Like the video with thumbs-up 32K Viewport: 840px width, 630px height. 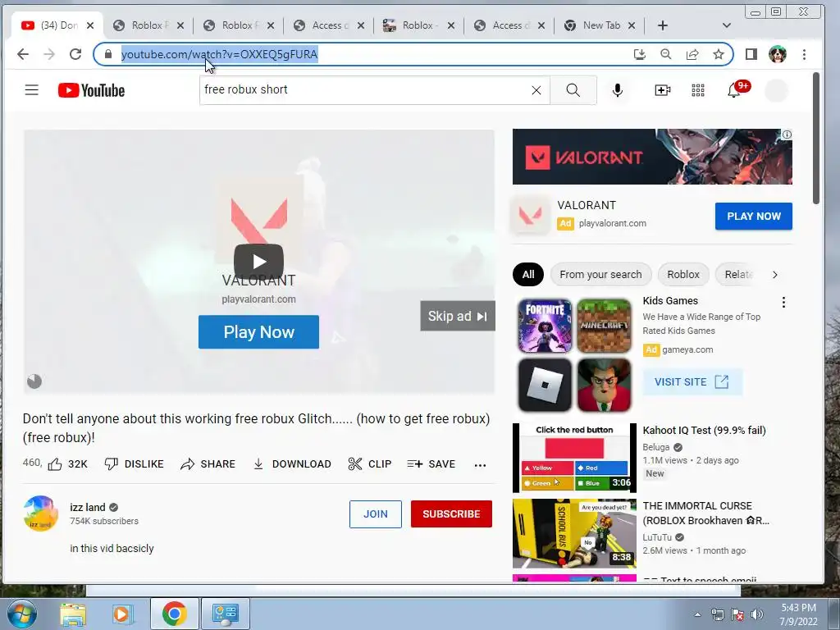[67, 464]
